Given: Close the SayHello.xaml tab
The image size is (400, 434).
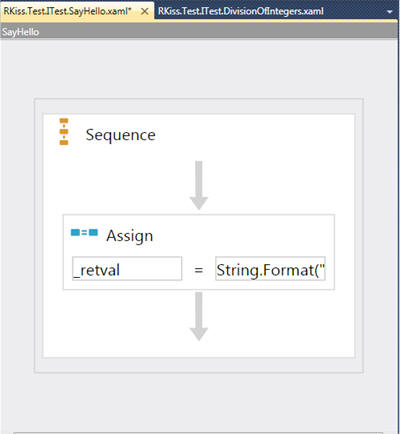Looking at the screenshot, I should (x=145, y=11).
